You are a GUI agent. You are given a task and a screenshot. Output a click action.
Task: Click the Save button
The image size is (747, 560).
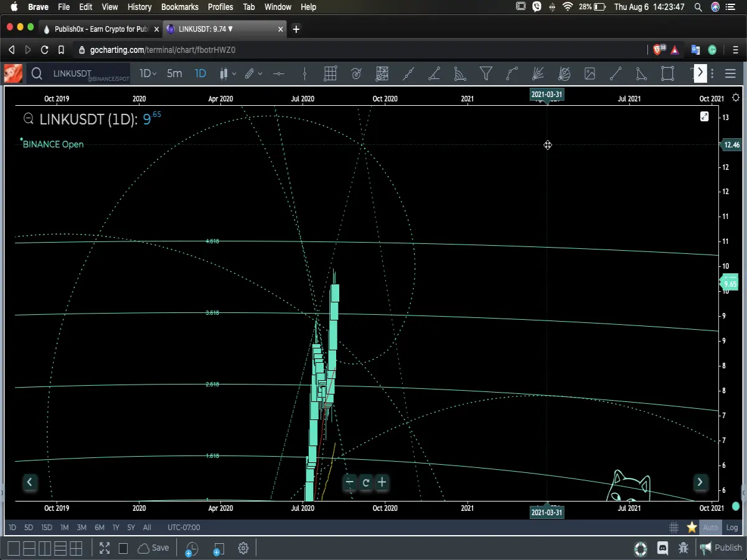point(154,548)
